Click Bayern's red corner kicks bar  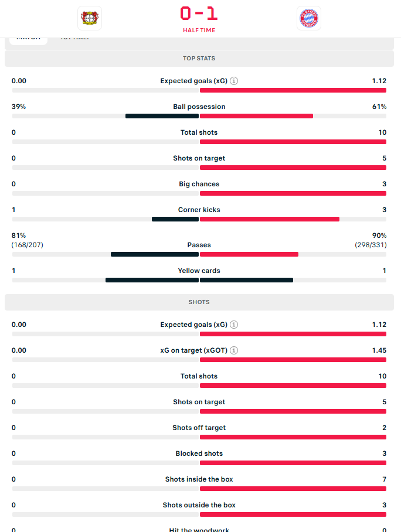[270, 219]
